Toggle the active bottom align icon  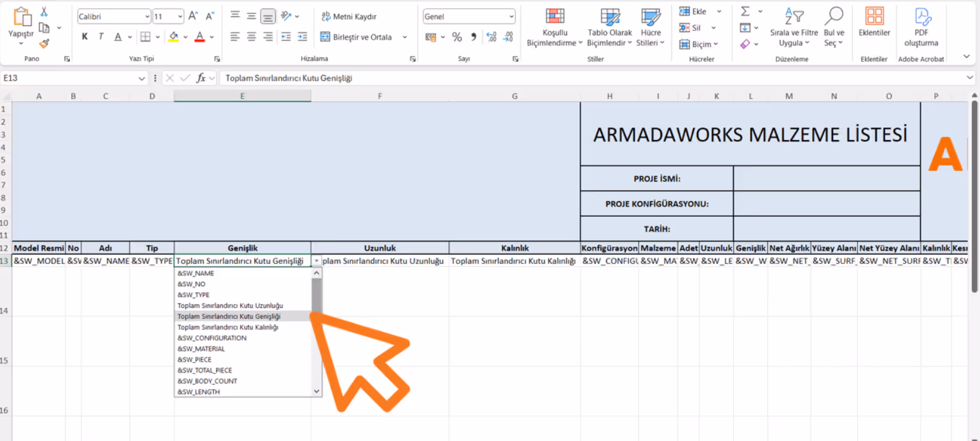coord(268,16)
